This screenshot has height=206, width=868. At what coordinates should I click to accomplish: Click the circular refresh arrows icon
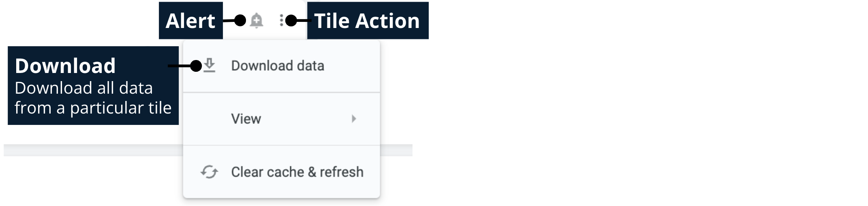tap(209, 172)
